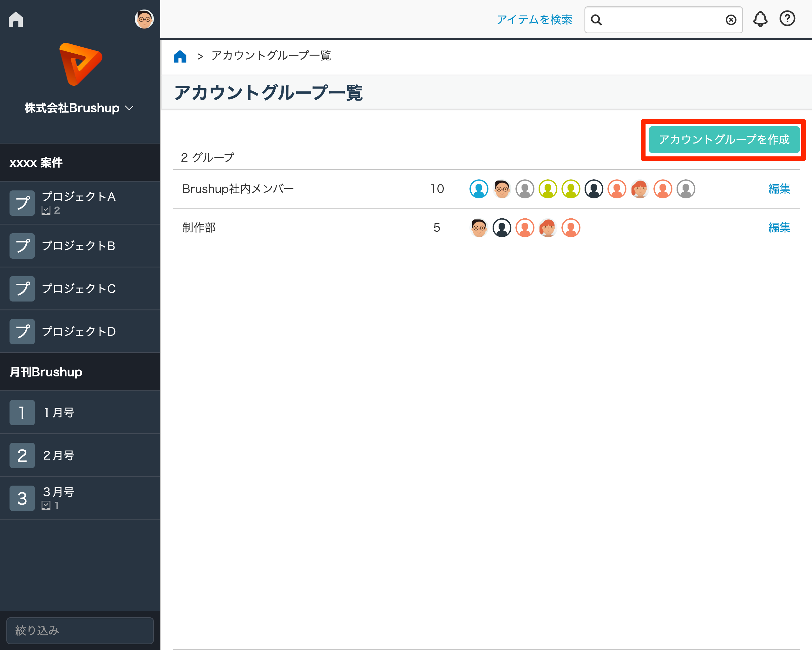Viewport: 812px width, 650px height.
Task: Click the アカウントグループを作成 button
Action: (724, 140)
